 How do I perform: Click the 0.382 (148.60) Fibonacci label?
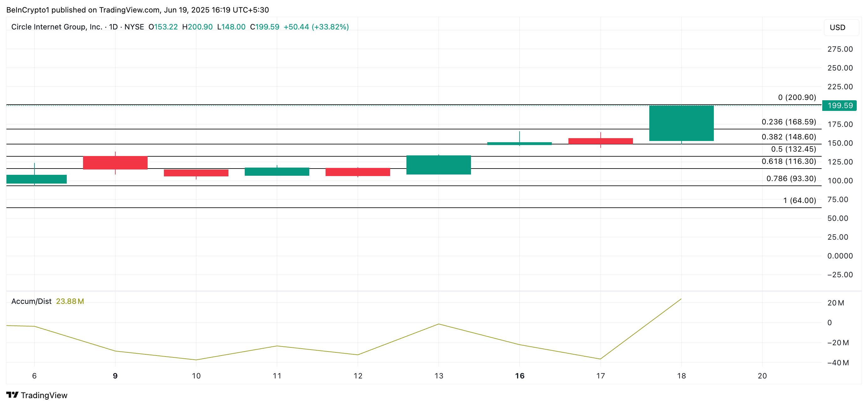click(x=788, y=137)
